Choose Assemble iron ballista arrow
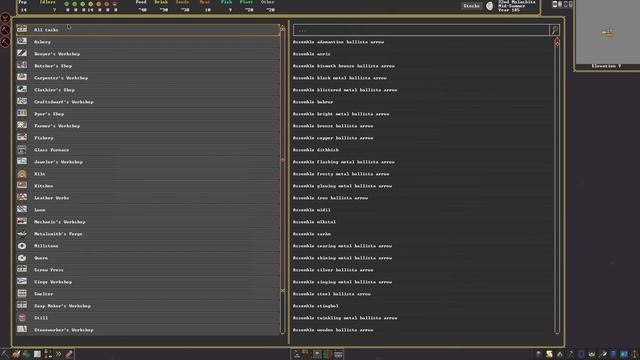The width and height of the screenshot is (640, 360). [x=330, y=198]
